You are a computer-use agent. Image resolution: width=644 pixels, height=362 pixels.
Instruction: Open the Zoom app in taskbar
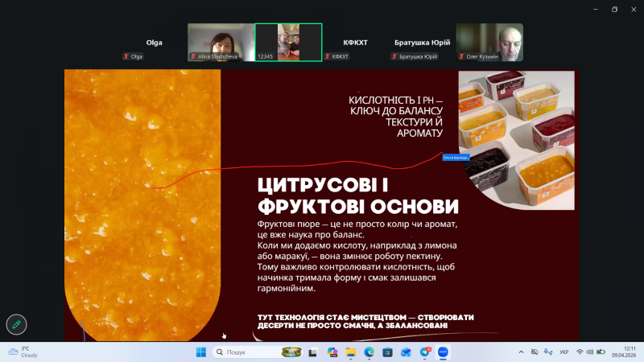pyautogui.click(x=443, y=352)
